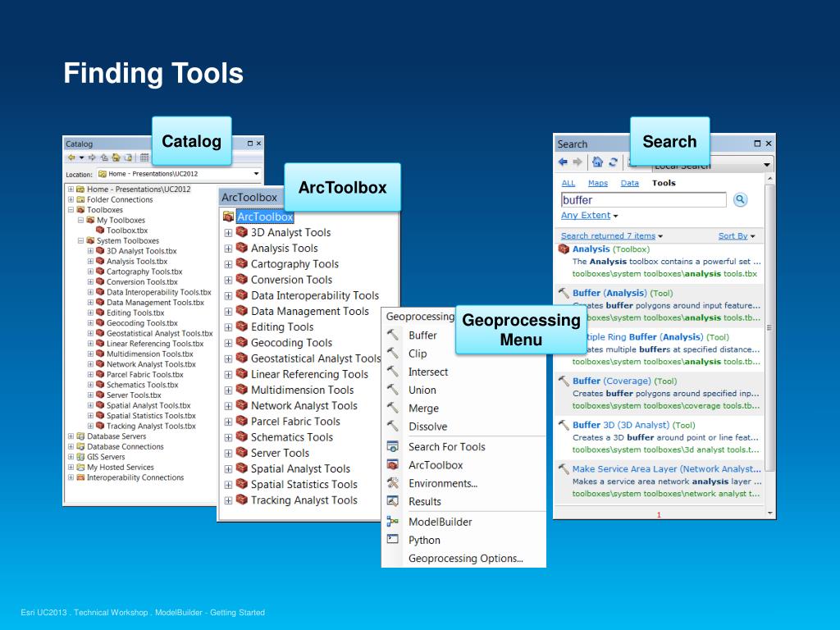Screen dimensions: 840x630
Task: Select the highlighted ArcToolbox root node
Action: coord(265,217)
